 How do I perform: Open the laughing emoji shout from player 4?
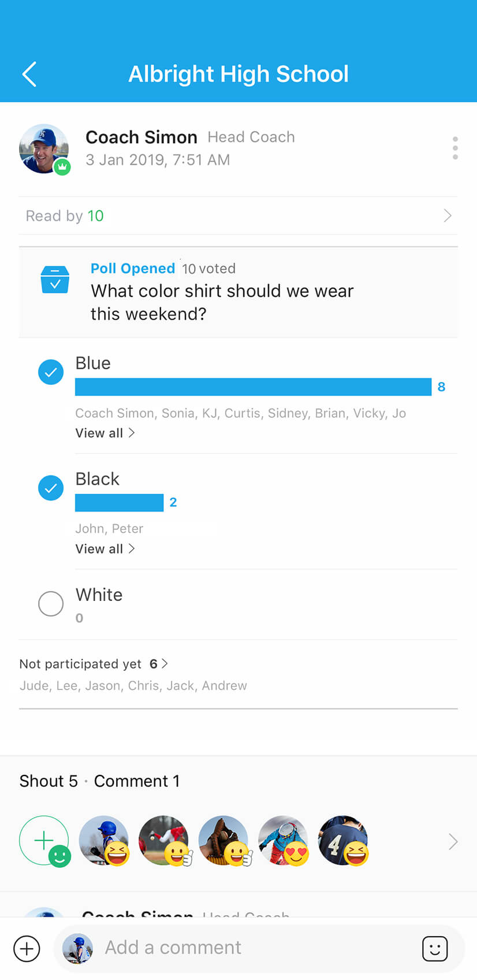coord(343,841)
